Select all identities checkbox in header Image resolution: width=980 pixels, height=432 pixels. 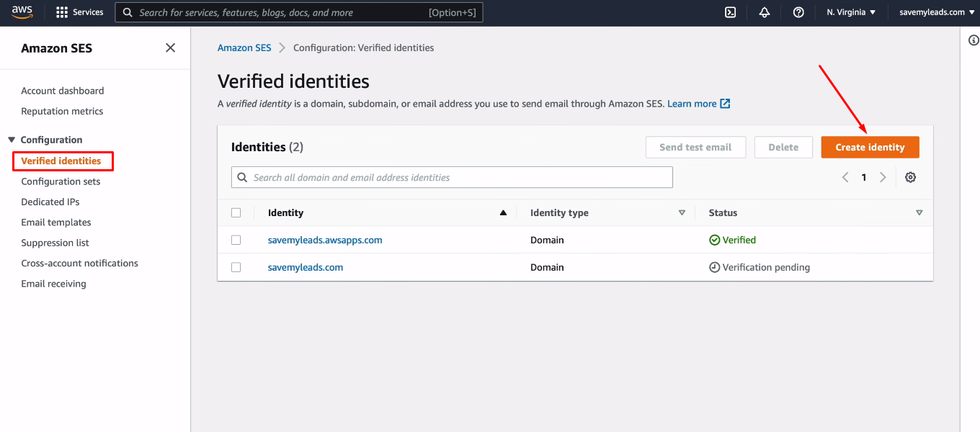[236, 212]
